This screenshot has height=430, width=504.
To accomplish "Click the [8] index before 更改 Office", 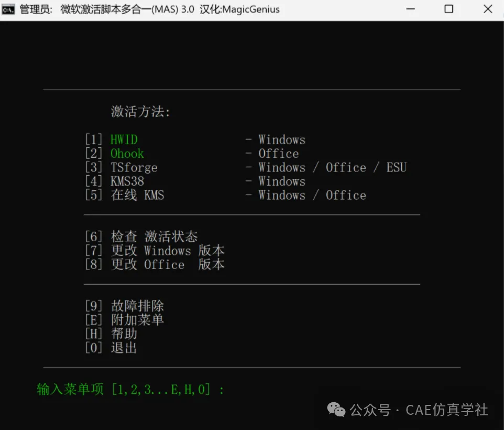I will click(x=94, y=264).
